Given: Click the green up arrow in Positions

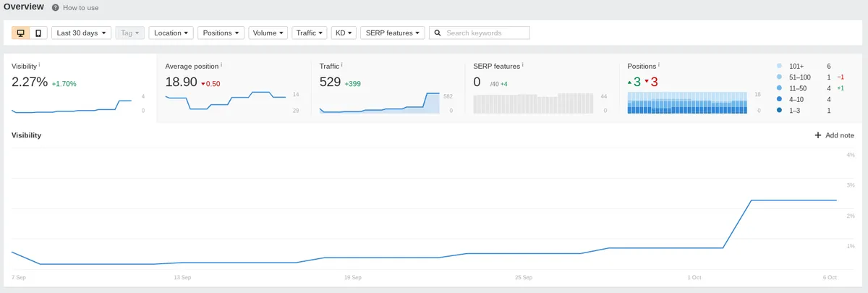Looking at the screenshot, I should [629, 82].
